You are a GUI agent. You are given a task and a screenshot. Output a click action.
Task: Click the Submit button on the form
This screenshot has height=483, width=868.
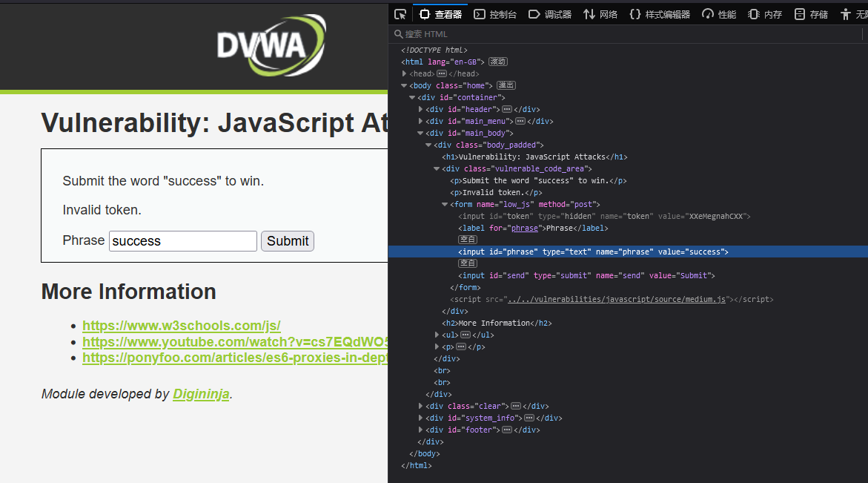tap(288, 241)
